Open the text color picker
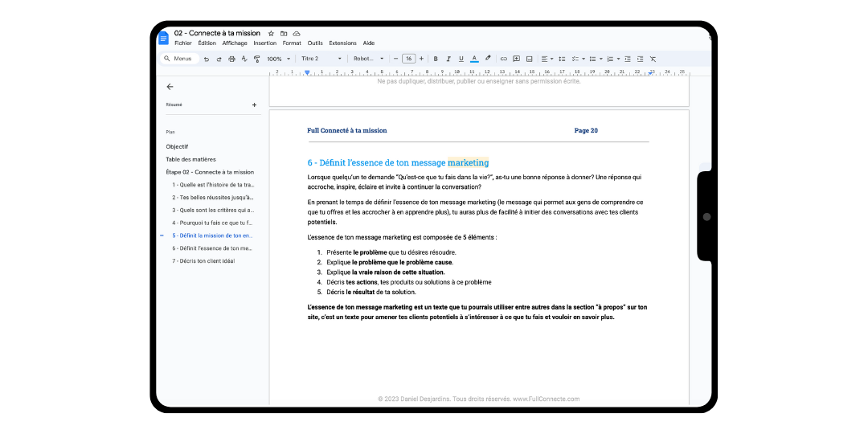Viewport: 868px width, 434px height. pos(474,59)
